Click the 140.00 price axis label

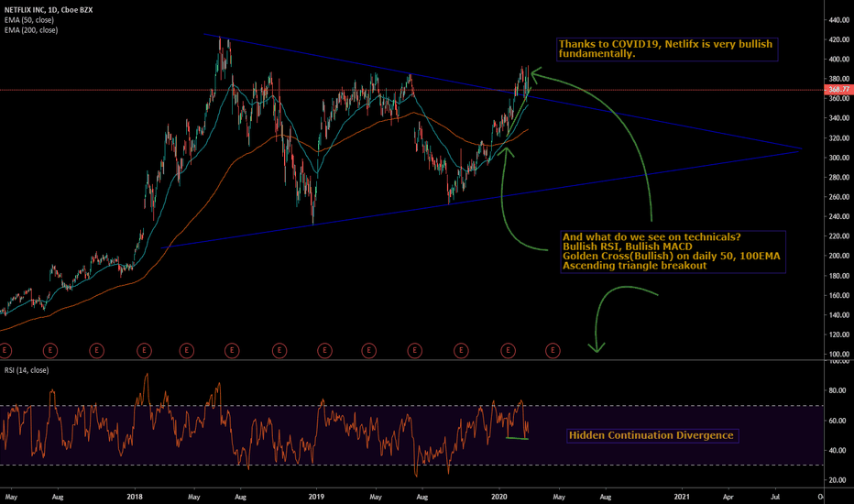[x=839, y=315]
